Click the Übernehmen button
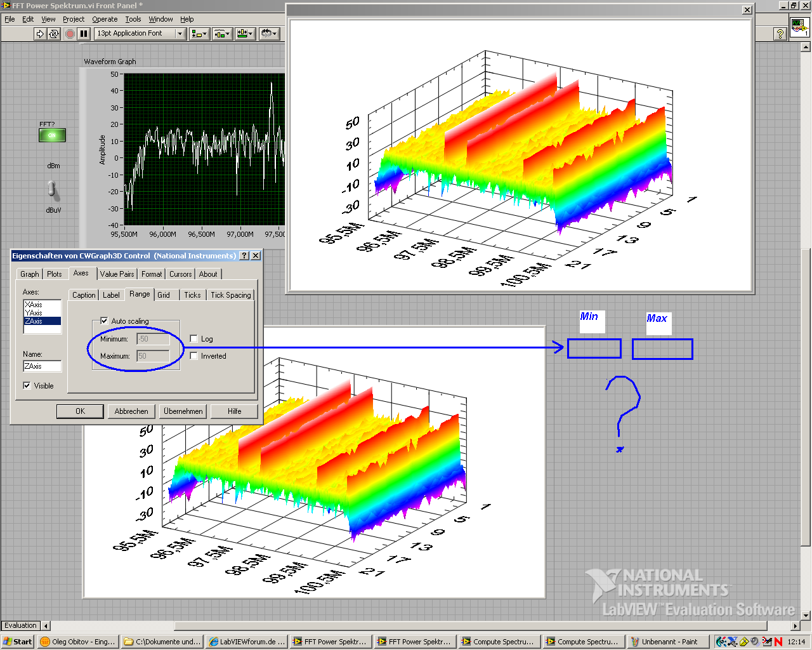 tap(183, 411)
